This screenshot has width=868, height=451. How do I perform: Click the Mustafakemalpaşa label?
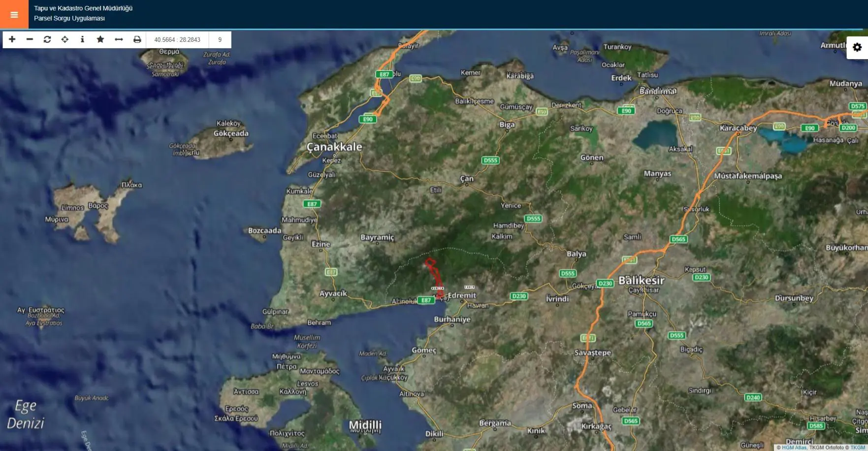pyautogui.click(x=748, y=176)
